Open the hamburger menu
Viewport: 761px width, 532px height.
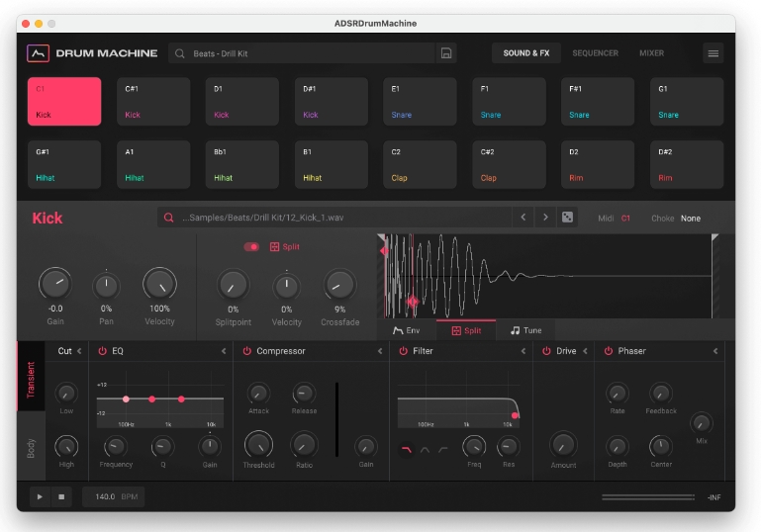pos(713,53)
